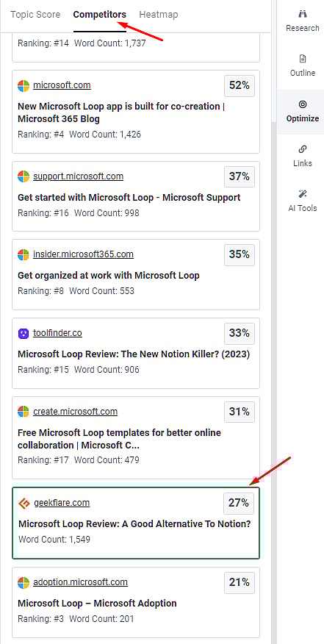Open the AI Tools wand icon
Screen dimensions: 324x644
click(303, 193)
